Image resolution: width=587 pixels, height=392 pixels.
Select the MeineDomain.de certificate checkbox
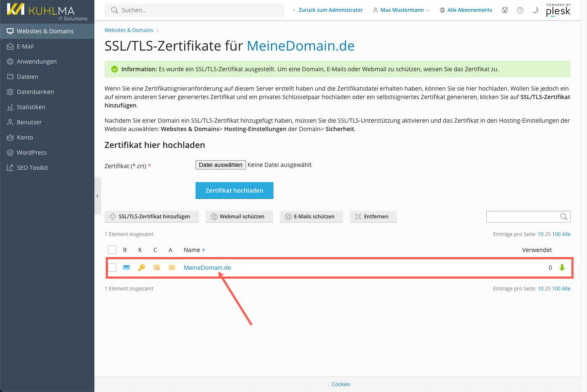pos(112,268)
